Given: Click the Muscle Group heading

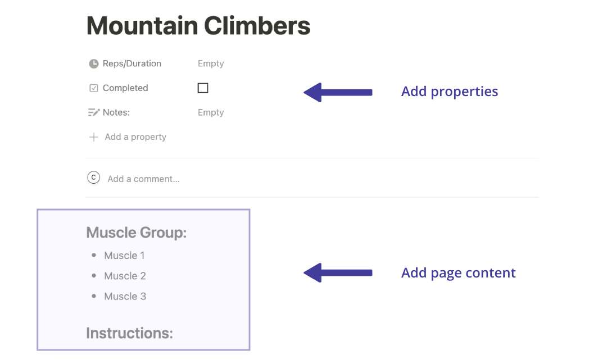Looking at the screenshot, I should pyautogui.click(x=137, y=232).
